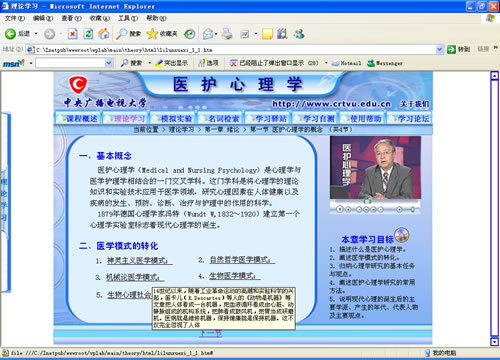Screen dimensions: 500x360
Task: Switch to the 模拟实验 navigation tab
Action: [173, 119]
